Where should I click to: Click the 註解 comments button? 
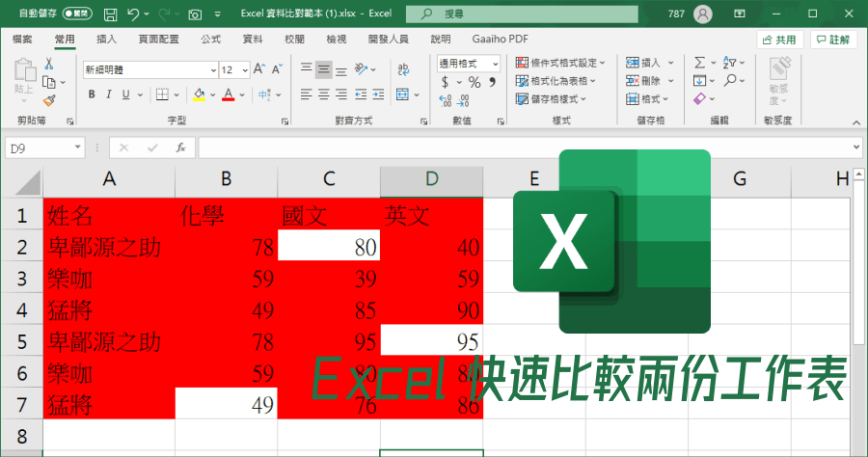click(x=833, y=40)
